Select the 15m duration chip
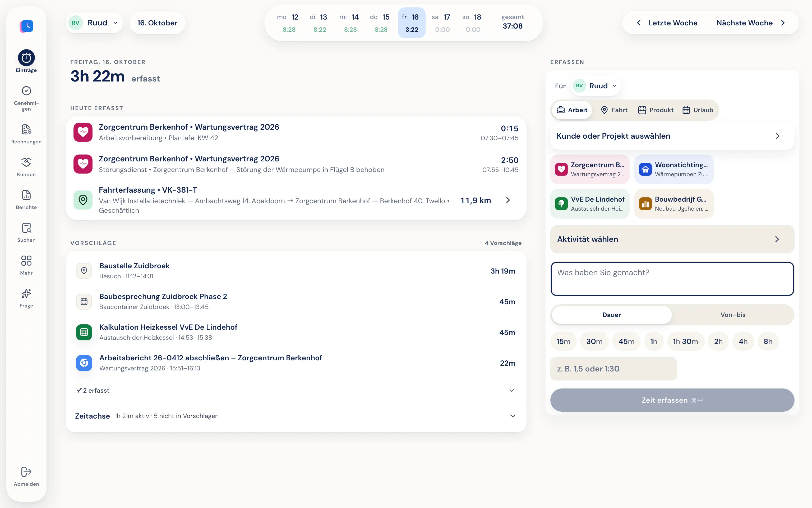812x508 pixels. 563,341
